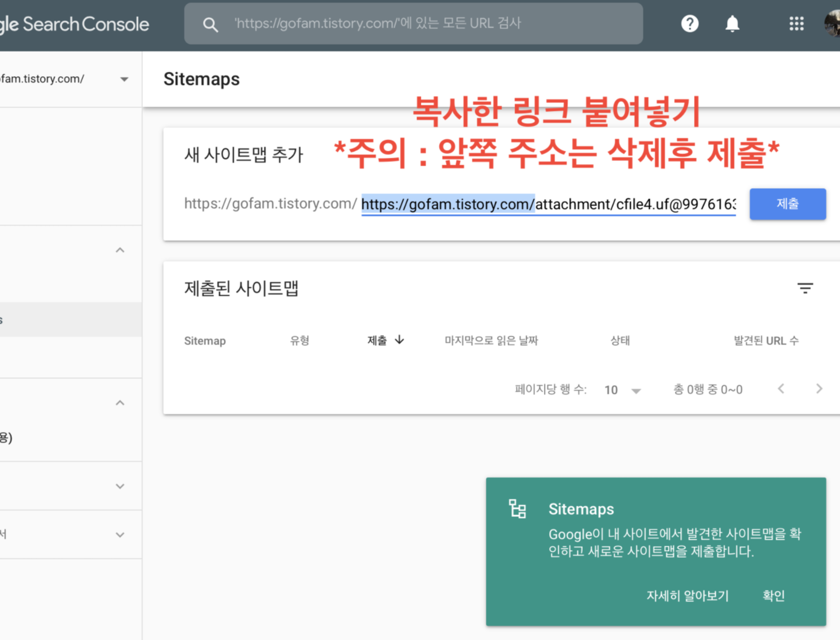
Task: Go to previous page of sitemaps table
Action: click(781, 389)
